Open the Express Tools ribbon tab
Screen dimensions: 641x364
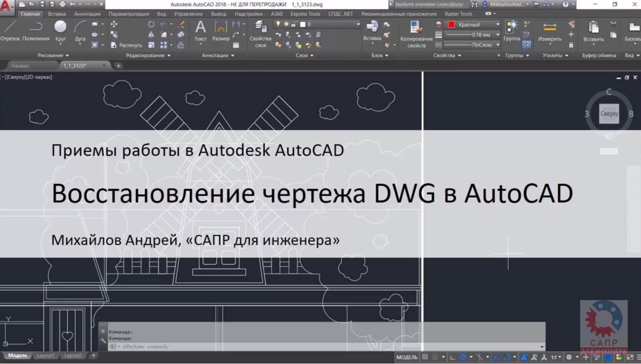click(305, 14)
